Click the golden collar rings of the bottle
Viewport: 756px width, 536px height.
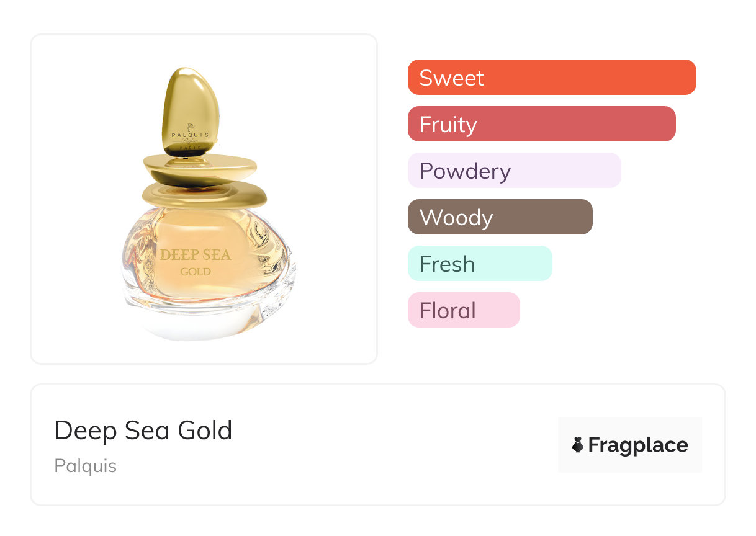pyautogui.click(x=202, y=181)
